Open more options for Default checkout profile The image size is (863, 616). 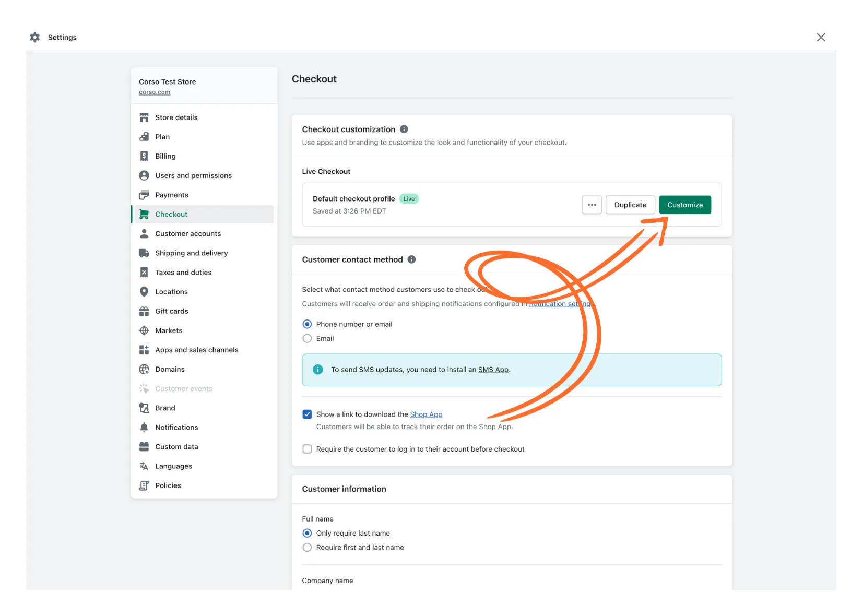(x=592, y=205)
